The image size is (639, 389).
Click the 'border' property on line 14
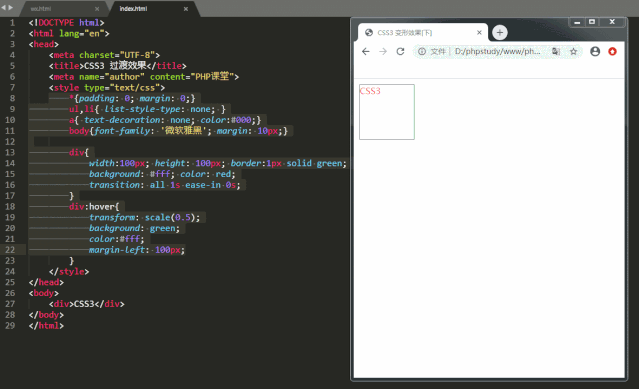click(245, 163)
